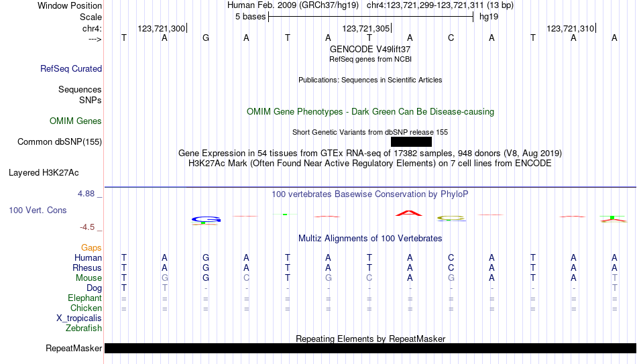The image size is (637, 364).
Task: Click the Scale label
Action: tap(91, 17)
